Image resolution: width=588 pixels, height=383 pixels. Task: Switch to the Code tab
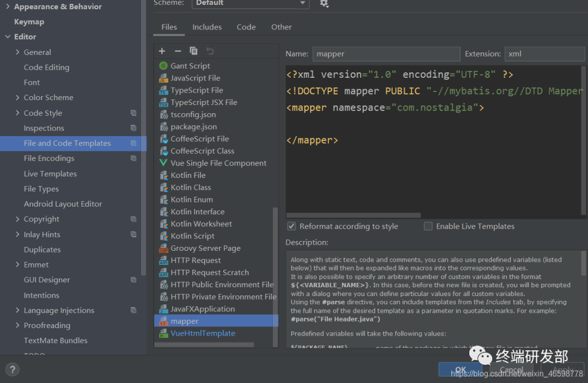tap(246, 27)
